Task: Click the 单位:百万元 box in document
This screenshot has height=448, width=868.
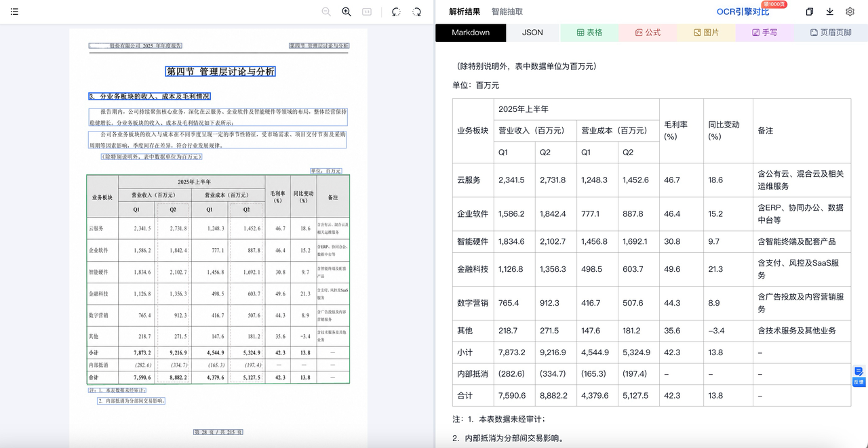Action: click(x=325, y=171)
